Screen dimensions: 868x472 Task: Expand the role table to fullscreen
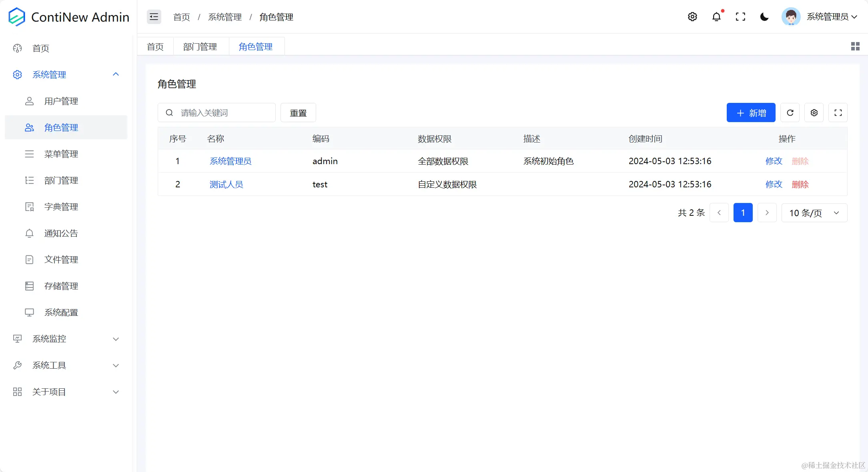pos(838,112)
